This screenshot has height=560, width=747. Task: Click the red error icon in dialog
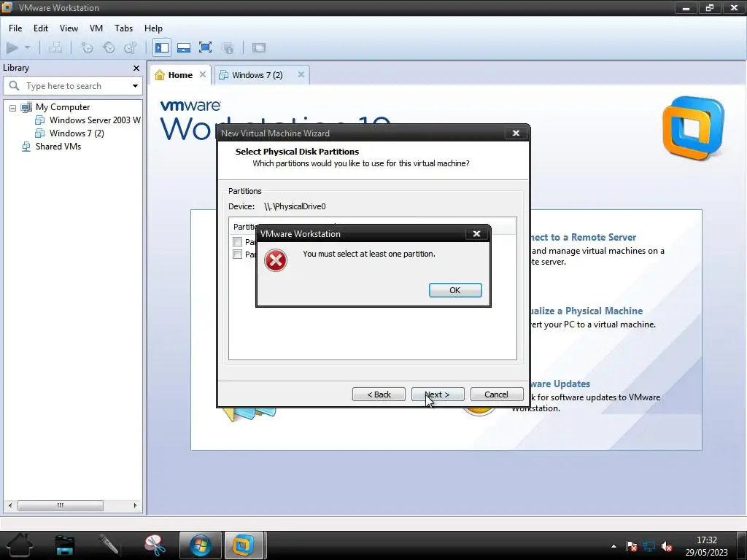(276, 260)
